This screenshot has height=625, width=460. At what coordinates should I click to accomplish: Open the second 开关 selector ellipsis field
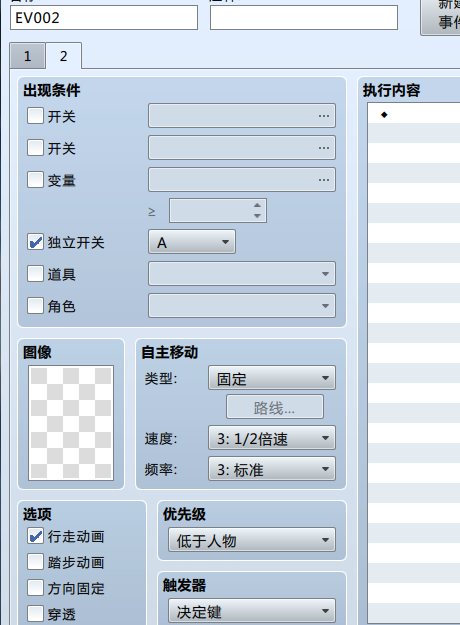tap(242, 147)
